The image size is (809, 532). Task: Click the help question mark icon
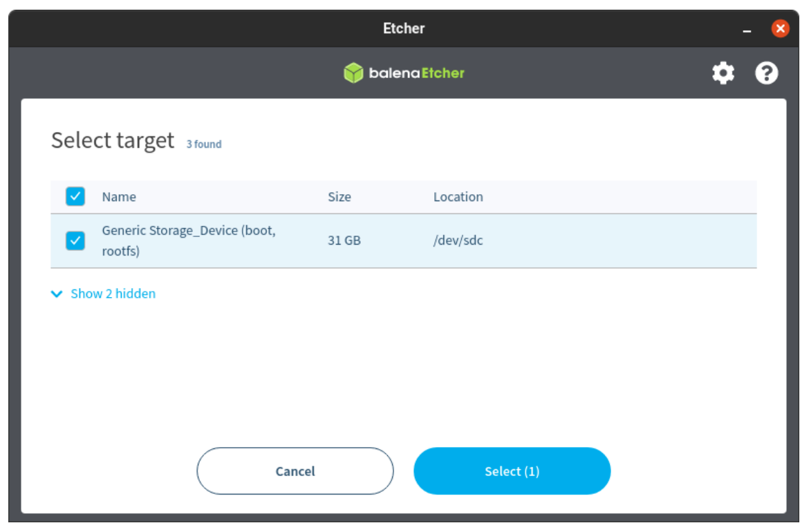coord(766,73)
